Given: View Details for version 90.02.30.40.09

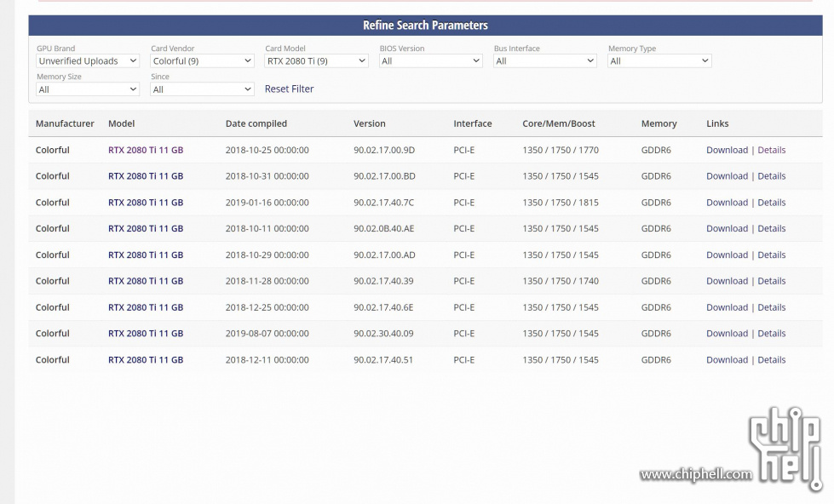Looking at the screenshot, I should click(x=771, y=334).
